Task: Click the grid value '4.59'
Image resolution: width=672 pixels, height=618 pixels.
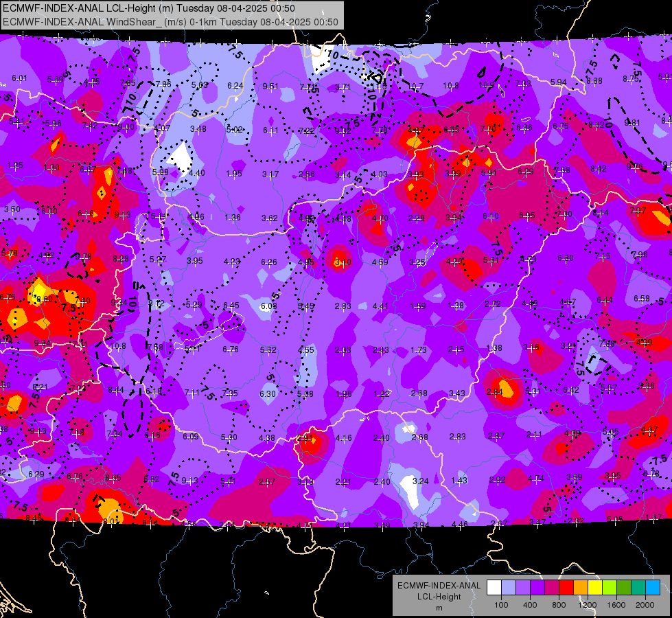Action: coord(380,262)
